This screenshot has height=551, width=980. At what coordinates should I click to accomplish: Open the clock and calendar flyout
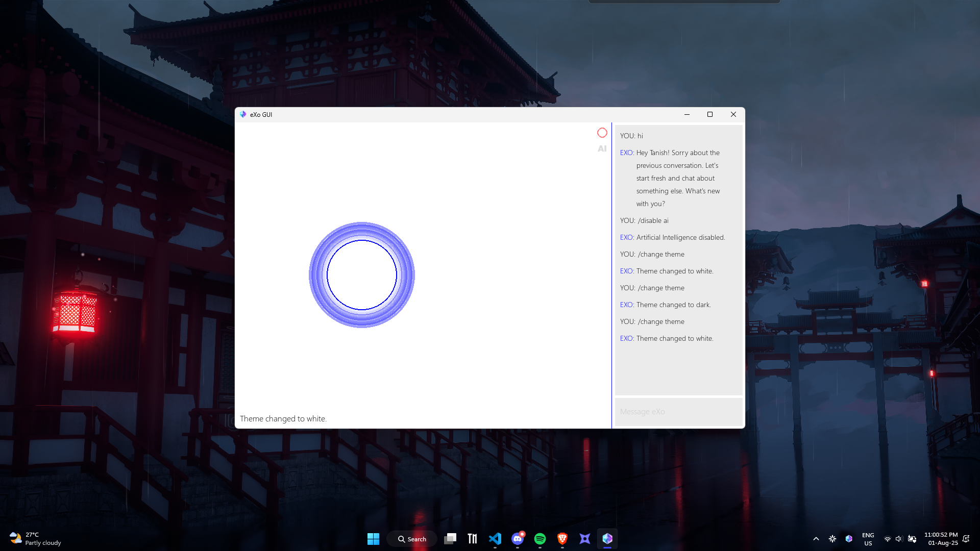click(941, 539)
